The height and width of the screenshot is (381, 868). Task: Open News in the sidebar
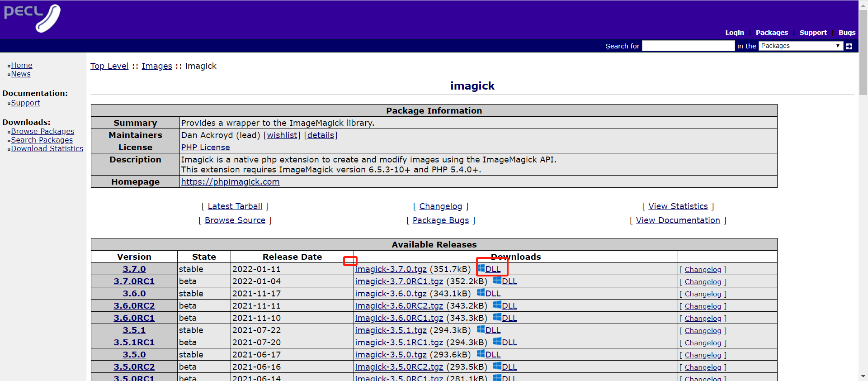(21, 74)
